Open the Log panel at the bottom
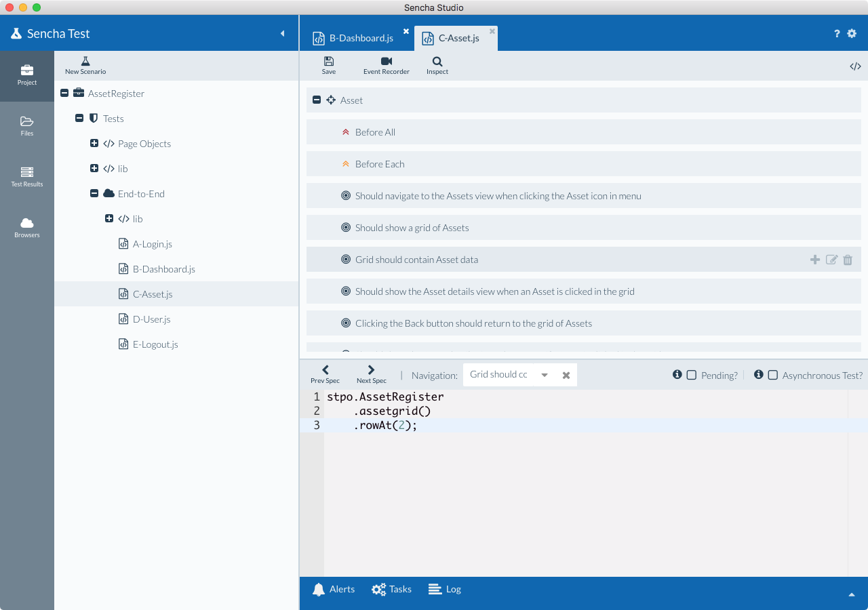This screenshot has width=868, height=610. coord(444,589)
